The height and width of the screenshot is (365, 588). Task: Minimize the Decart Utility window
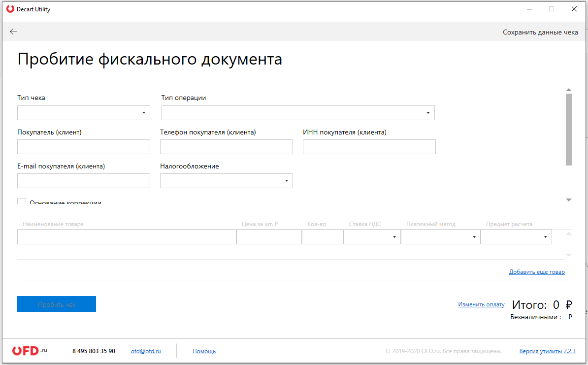point(529,9)
